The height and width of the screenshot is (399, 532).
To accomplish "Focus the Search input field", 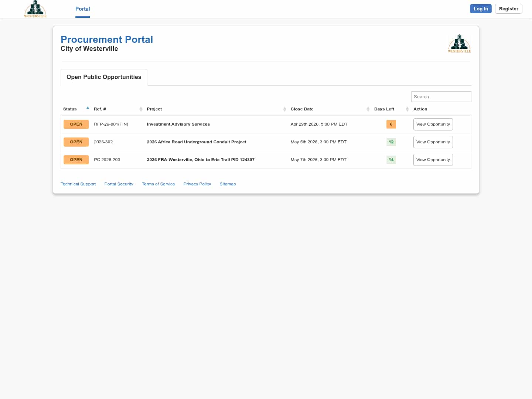I will (x=441, y=97).
